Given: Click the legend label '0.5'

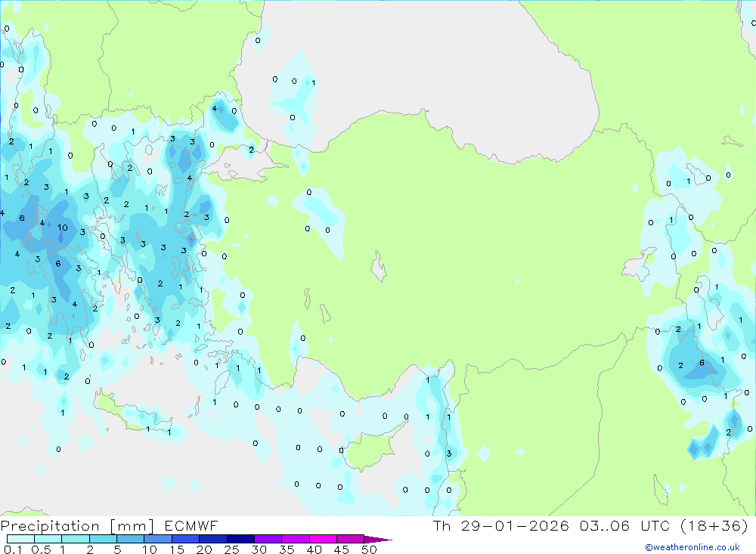Looking at the screenshot, I should pos(41,549).
